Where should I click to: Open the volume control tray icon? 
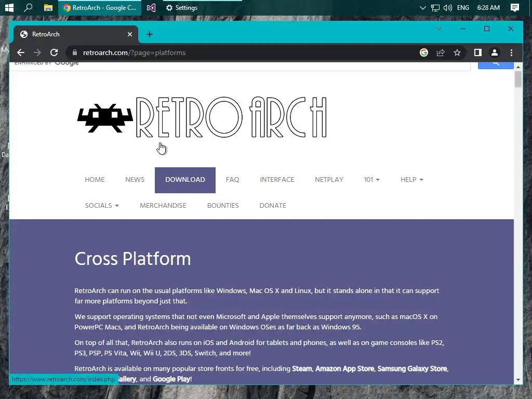coord(447,7)
